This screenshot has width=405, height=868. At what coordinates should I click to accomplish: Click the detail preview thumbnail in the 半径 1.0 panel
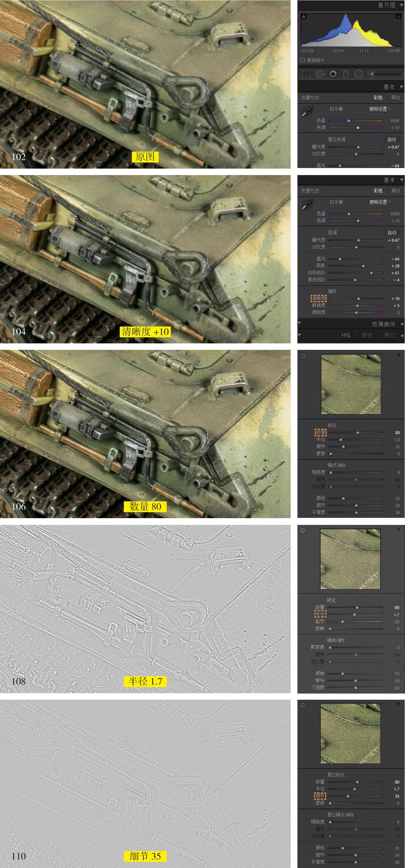pyautogui.click(x=351, y=384)
